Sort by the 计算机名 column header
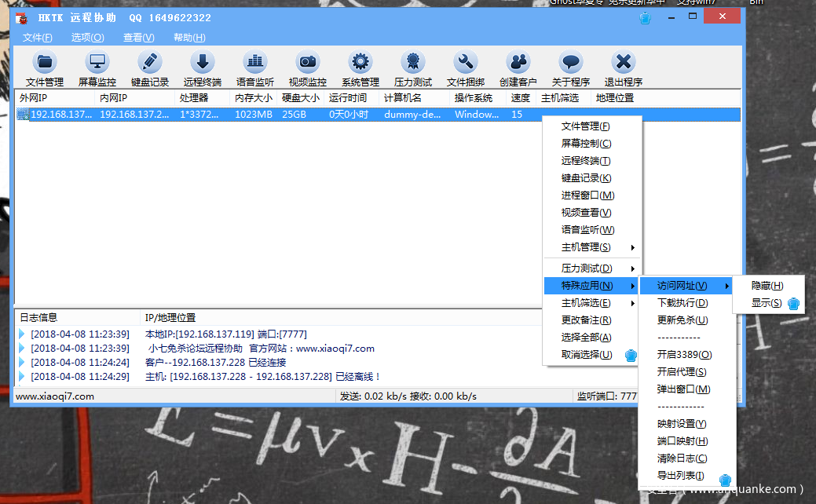816x504 pixels. pos(403,98)
